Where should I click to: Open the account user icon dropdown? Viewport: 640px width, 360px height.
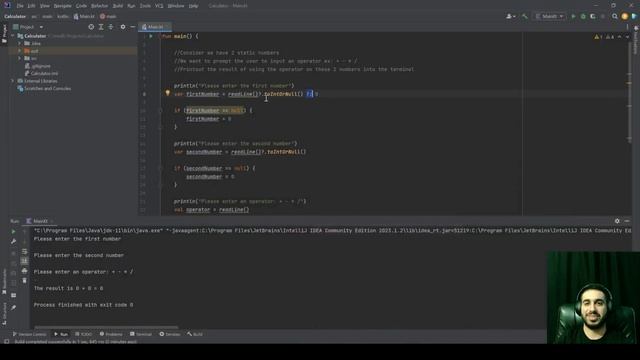(511, 16)
